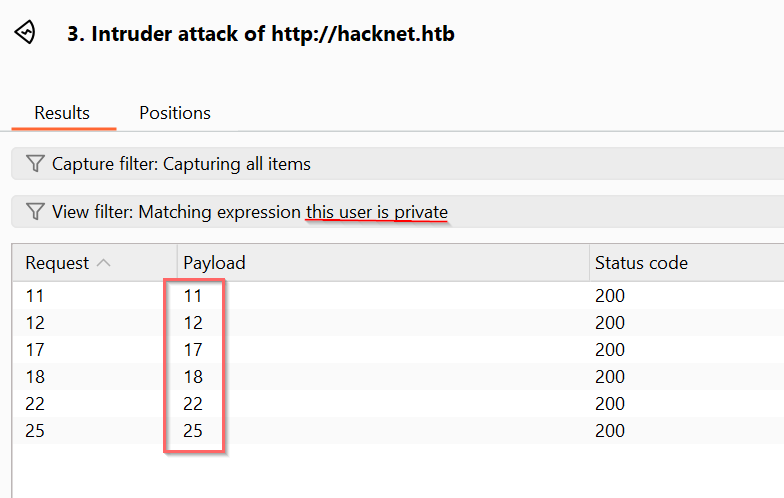Switch to the Results tab
784x498 pixels.
point(62,113)
